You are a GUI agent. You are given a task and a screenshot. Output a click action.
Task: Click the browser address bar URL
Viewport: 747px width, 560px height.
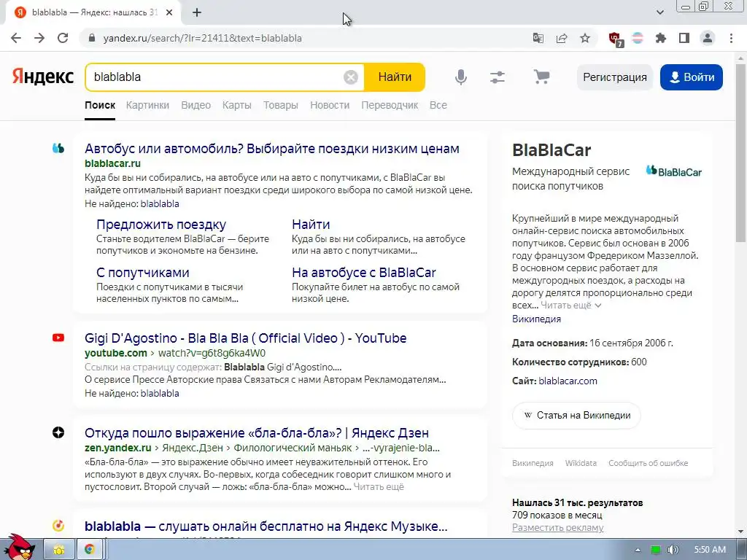click(x=203, y=38)
